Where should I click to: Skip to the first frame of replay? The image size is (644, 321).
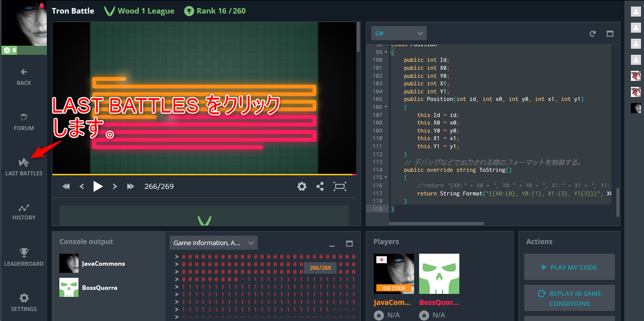coord(66,186)
